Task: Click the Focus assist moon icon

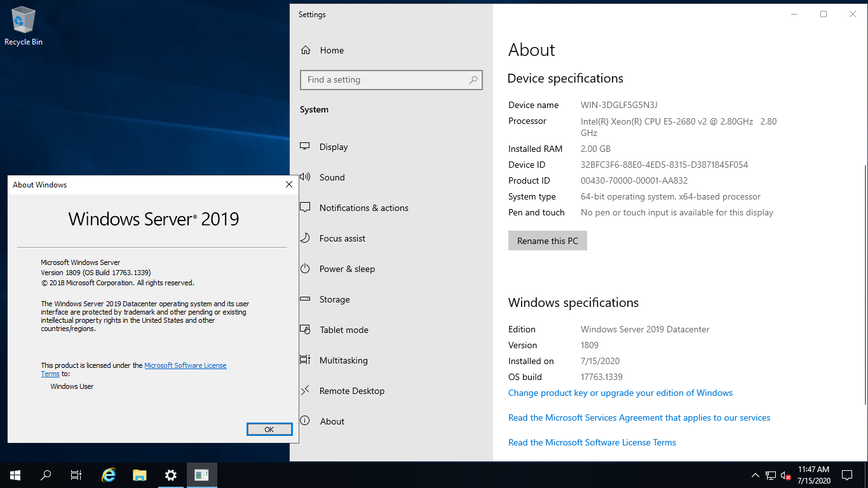Action: point(305,238)
